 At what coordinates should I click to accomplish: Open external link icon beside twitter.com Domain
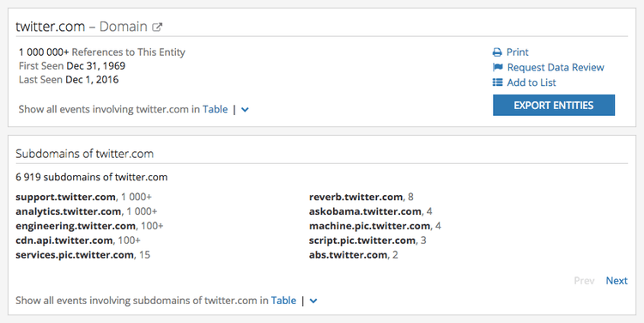(x=157, y=27)
